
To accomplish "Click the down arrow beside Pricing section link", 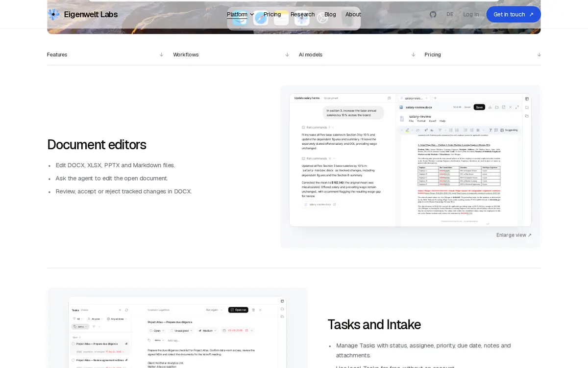I will [539, 54].
